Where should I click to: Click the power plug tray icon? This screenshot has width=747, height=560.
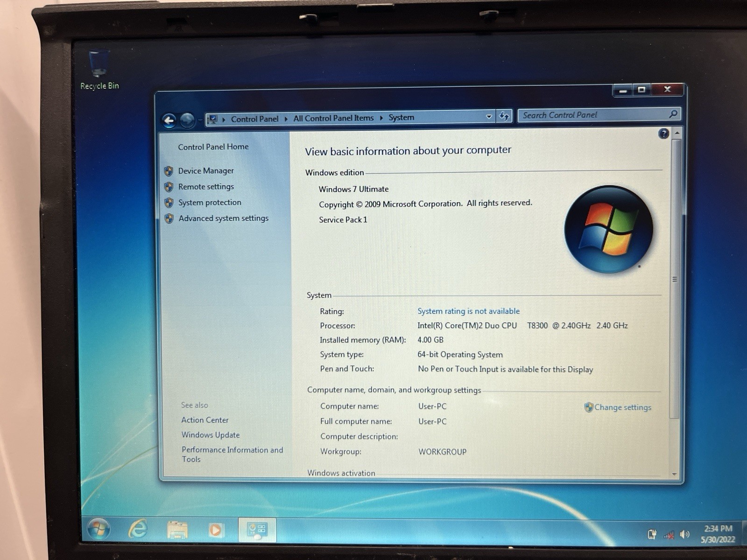click(x=652, y=534)
